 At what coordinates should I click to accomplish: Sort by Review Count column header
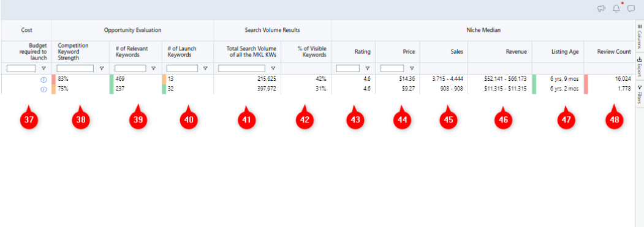pyautogui.click(x=614, y=52)
